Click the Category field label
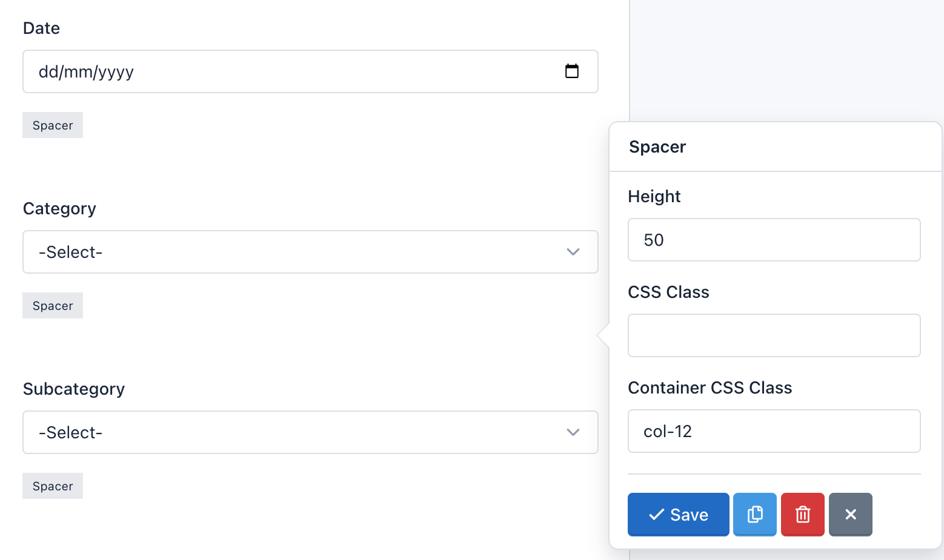Screen dimensions: 944x560 tap(59, 209)
